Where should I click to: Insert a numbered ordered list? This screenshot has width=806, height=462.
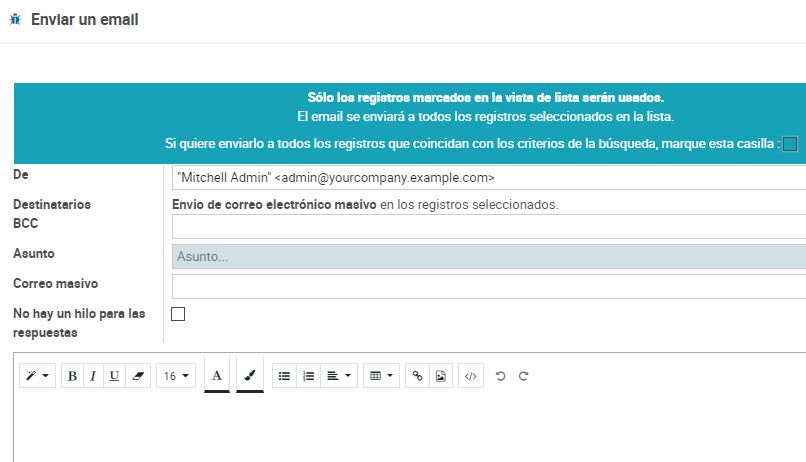coord(308,376)
